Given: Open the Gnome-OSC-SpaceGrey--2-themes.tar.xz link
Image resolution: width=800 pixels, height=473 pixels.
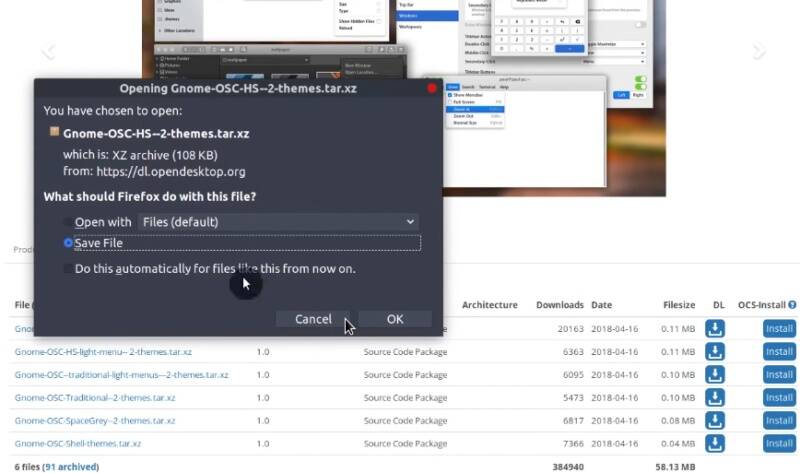Looking at the screenshot, I should point(95,420).
